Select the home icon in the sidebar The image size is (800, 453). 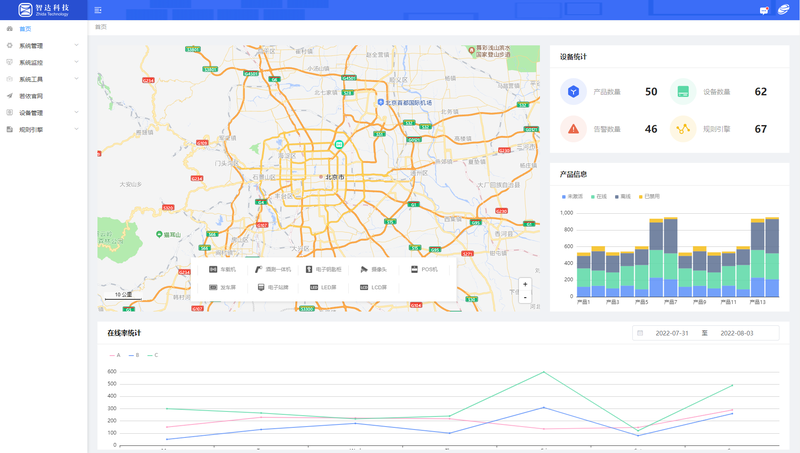[10, 29]
